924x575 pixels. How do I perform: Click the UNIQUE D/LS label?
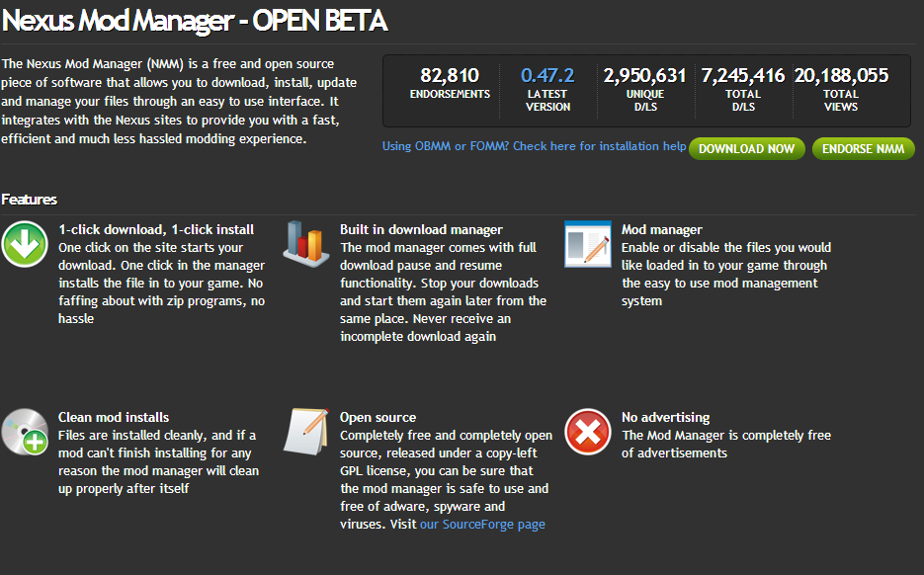pos(645,100)
